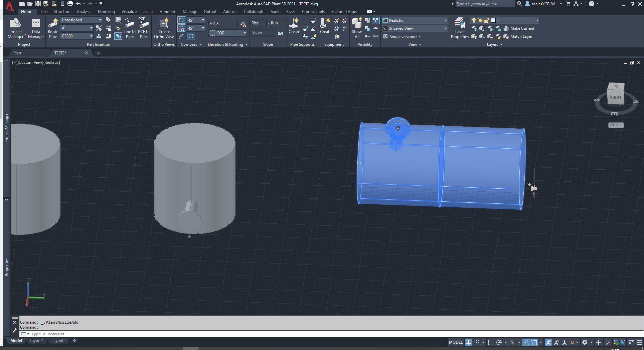The height and width of the screenshot is (350, 644).
Task: Open the Annotate ribbon tab
Action: (x=168, y=12)
